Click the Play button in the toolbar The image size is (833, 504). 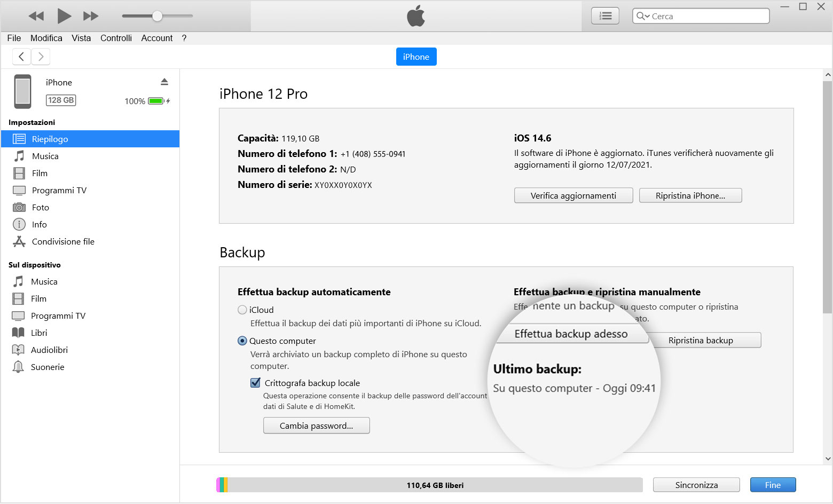click(64, 16)
